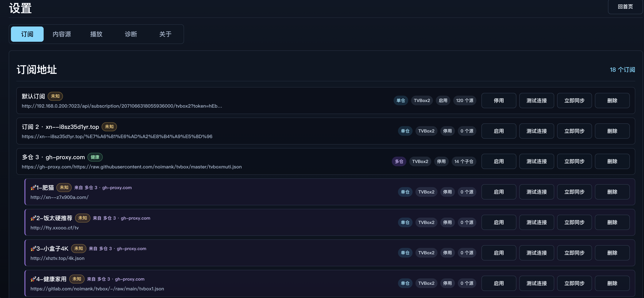Enable the 订阅 2 xn--i8sz35d1yr.top subscription
The width and height of the screenshot is (644, 298).
pyautogui.click(x=499, y=131)
